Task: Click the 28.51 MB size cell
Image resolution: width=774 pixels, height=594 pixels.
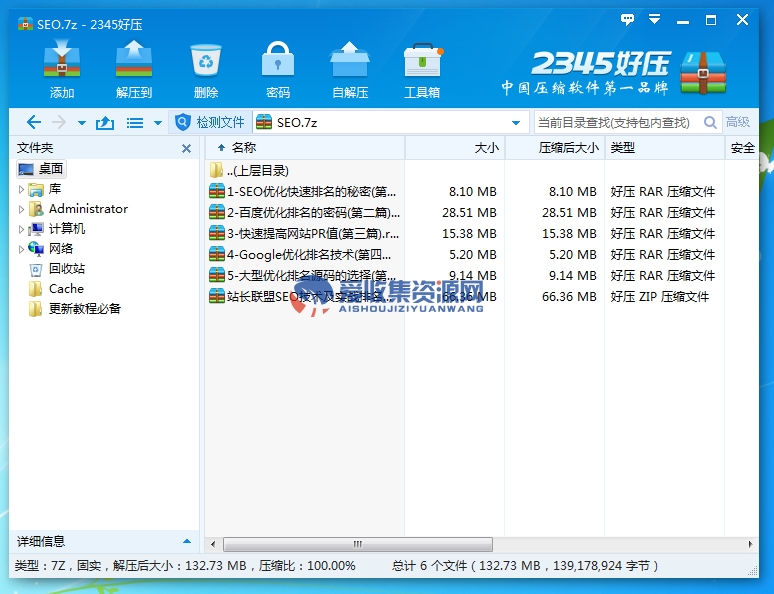Action: 469,213
